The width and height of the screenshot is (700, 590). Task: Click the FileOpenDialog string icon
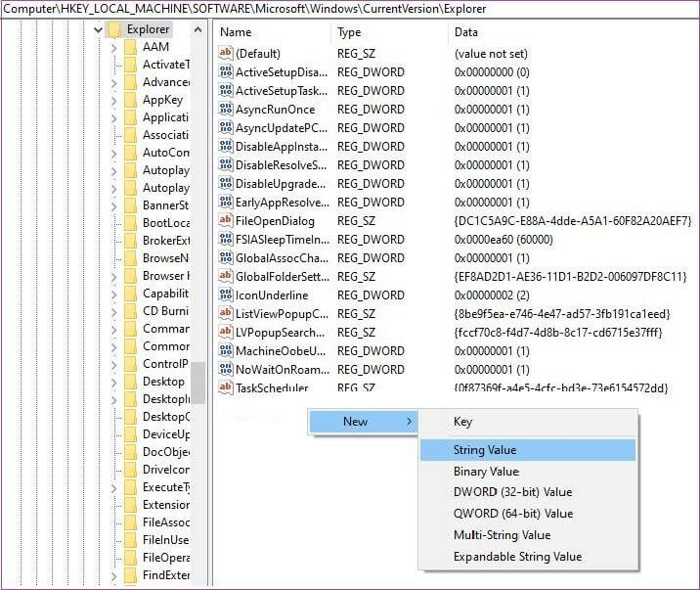(x=226, y=220)
